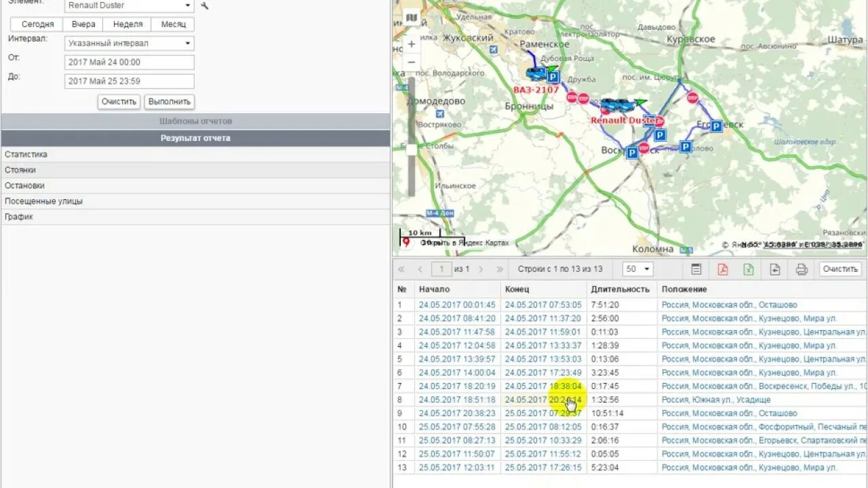This screenshot has width=868, height=488.
Task: Click end time 24.05.2017 17:23:49
Action: tap(543, 373)
